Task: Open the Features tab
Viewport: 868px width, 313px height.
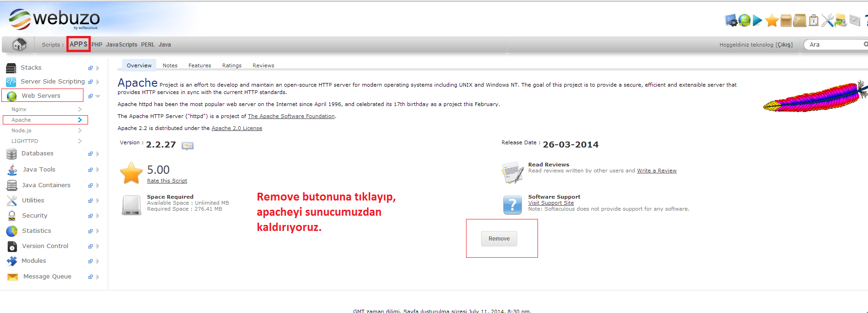Action: (x=200, y=65)
